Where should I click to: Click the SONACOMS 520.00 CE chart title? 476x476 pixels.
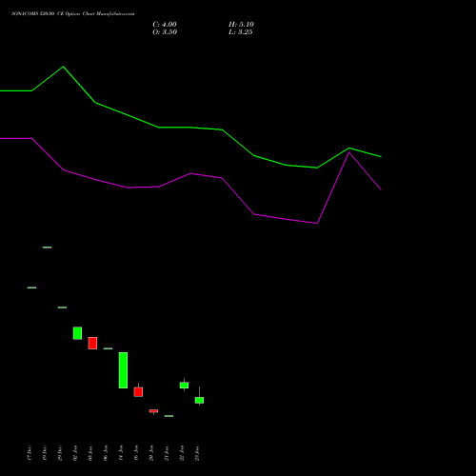pos(73,14)
